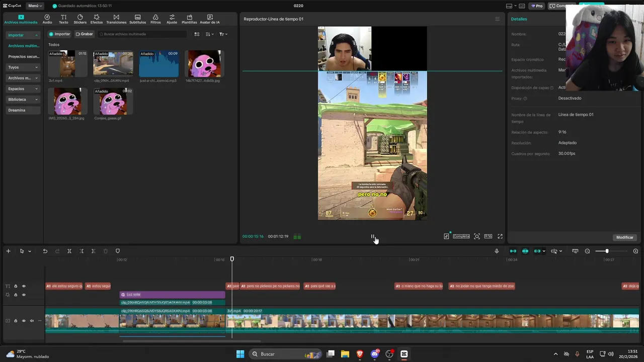The image size is (644, 362).
Task: Undo the last action
Action: coord(45,251)
